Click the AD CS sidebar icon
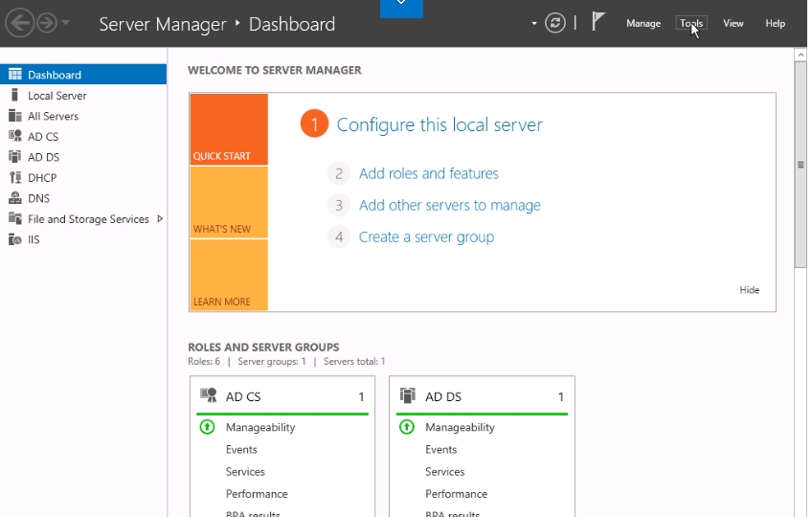The width and height of the screenshot is (812, 517). (15, 136)
